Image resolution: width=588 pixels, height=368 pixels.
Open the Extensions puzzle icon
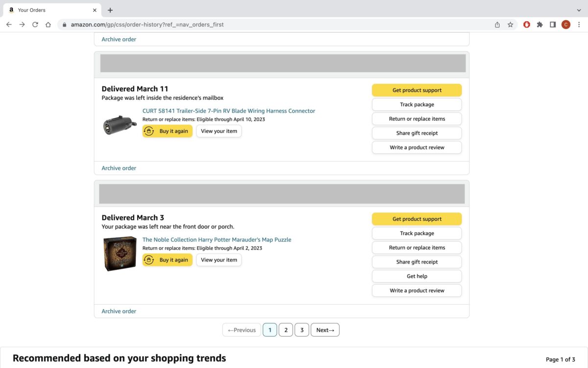click(539, 25)
